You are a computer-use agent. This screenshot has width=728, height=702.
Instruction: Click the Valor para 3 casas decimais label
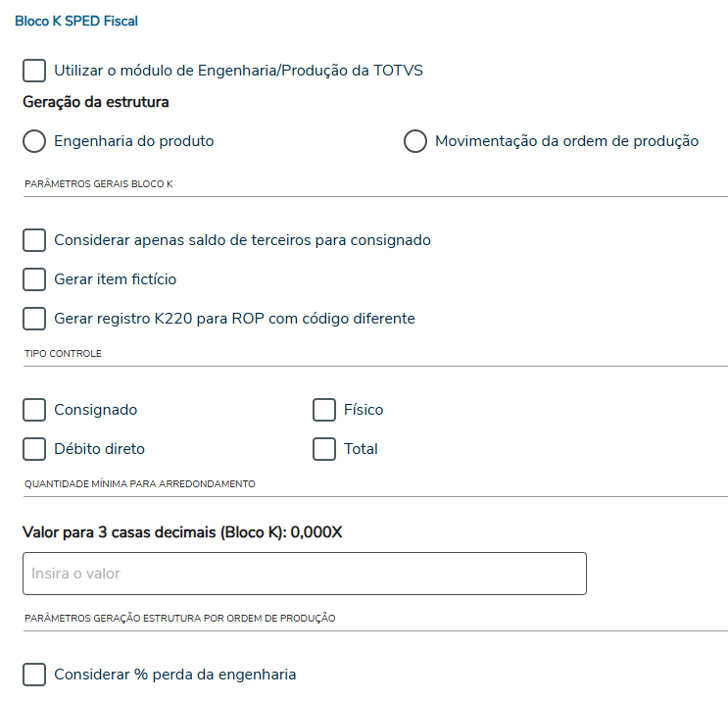[x=182, y=532]
